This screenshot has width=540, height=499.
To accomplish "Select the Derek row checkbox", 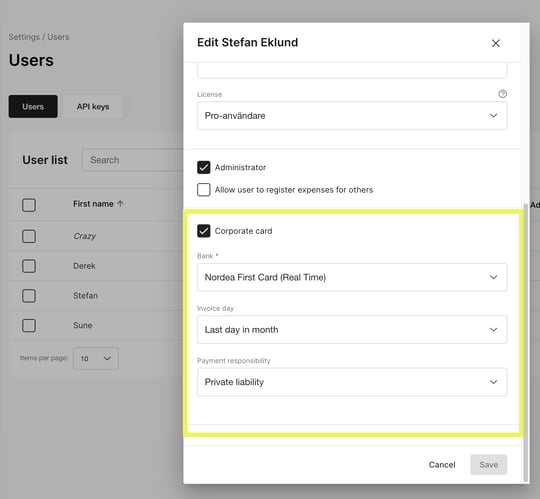I will coord(29,266).
